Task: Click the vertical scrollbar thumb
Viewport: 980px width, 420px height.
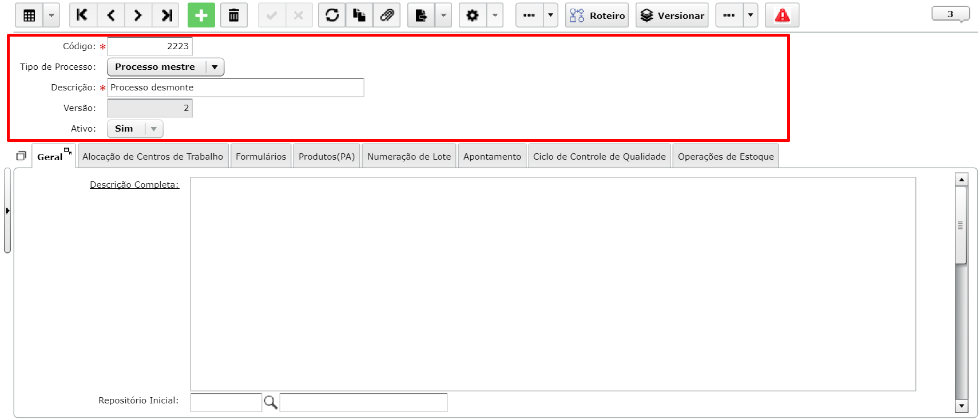Action: point(961,225)
